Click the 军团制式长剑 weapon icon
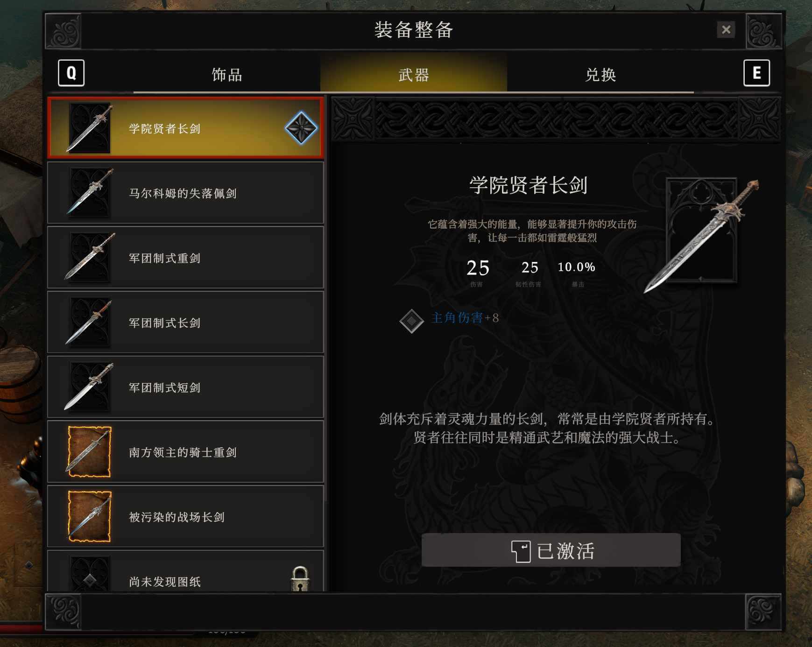This screenshot has width=812, height=647. click(x=90, y=323)
